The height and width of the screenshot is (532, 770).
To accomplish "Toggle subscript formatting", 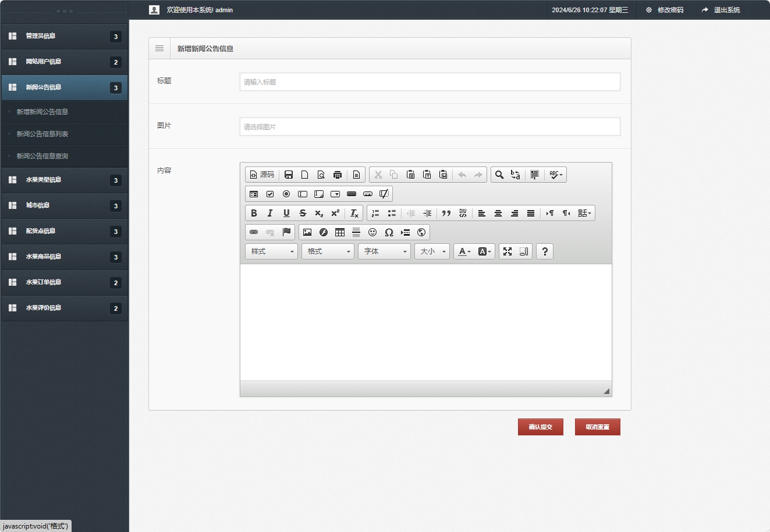I will (319, 213).
